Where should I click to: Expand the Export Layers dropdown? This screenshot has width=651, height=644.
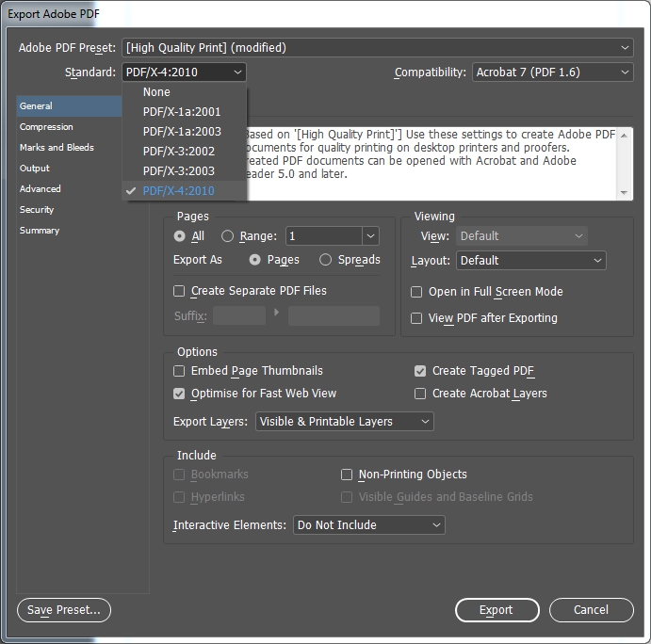point(345,422)
